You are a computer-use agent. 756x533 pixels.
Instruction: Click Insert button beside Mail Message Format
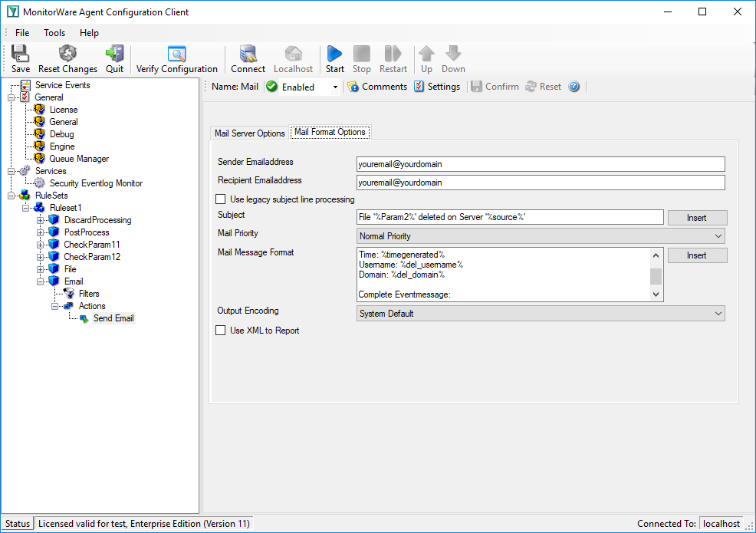pos(697,255)
